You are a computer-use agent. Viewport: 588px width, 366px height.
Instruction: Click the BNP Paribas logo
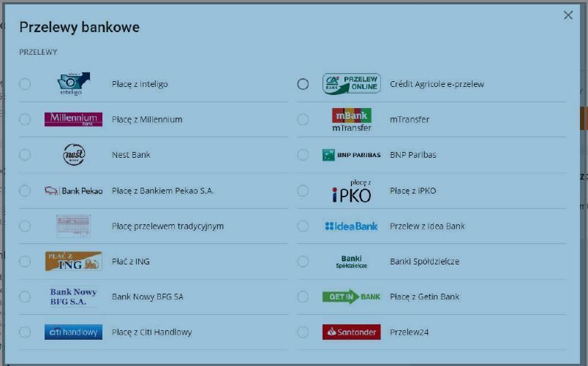click(x=351, y=155)
